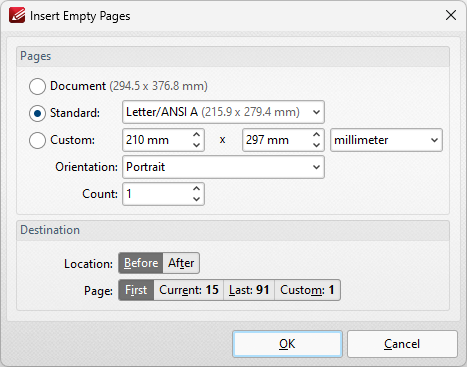This screenshot has height=367, width=467.
Task: Choose Last: 91 as destination page
Action: click(x=249, y=290)
